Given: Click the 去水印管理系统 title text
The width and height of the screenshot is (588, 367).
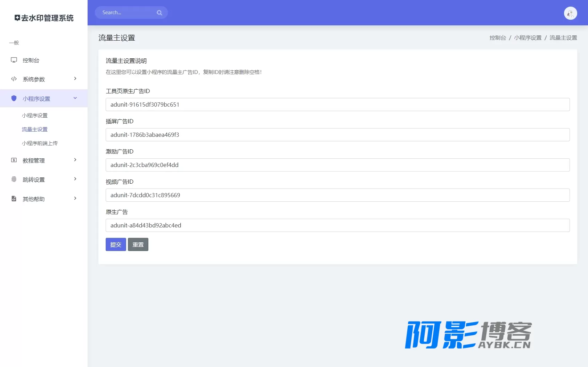Looking at the screenshot, I should point(47,18).
